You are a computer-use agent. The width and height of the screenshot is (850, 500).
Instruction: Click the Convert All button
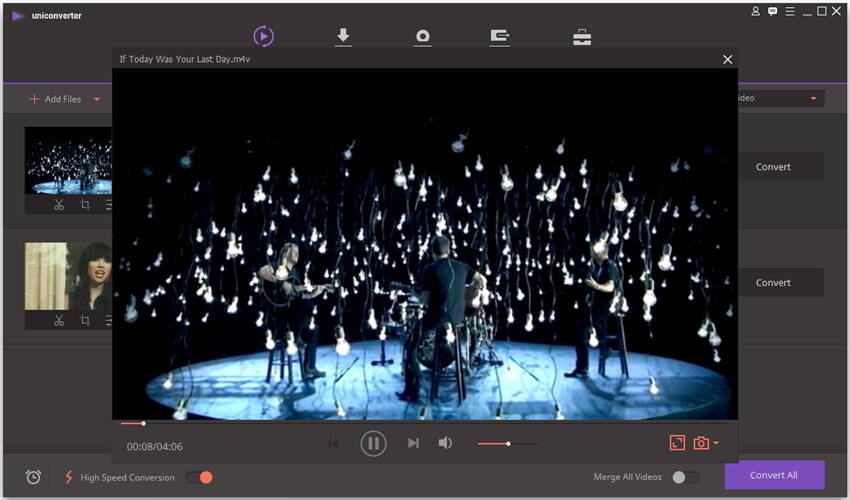coord(774,475)
